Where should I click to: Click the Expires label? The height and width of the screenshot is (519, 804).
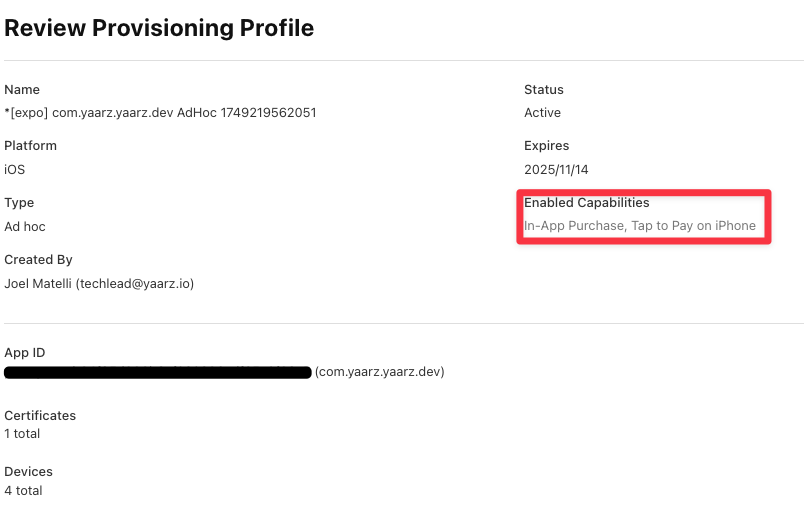coord(547,146)
